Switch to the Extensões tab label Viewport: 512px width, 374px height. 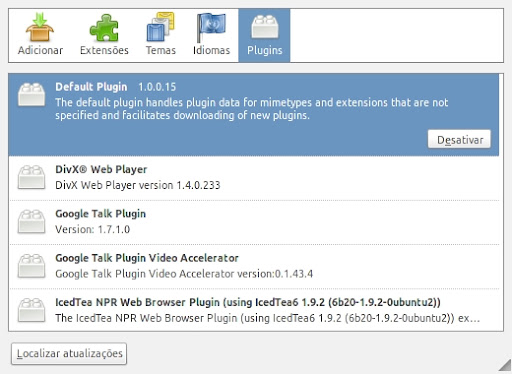coord(104,50)
